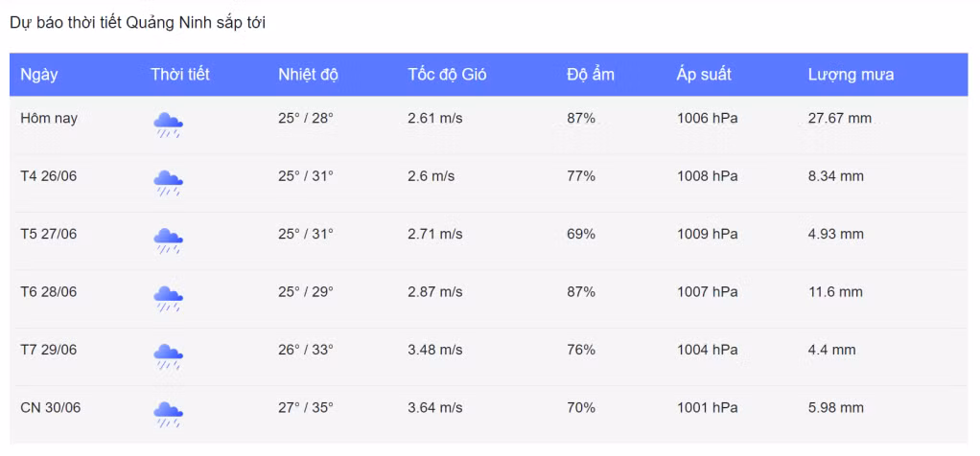Click rainfall 8.34 mm

pyautogui.click(x=836, y=176)
